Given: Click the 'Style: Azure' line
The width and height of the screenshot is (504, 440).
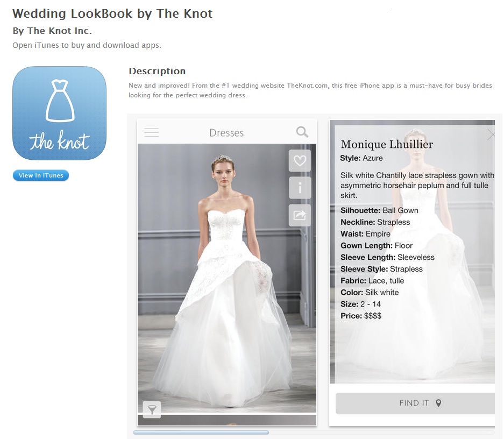Looking at the screenshot, I should coord(361,158).
